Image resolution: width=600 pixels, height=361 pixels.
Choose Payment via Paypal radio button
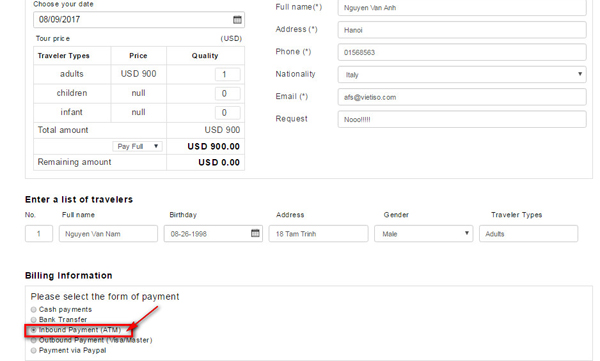pos(34,350)
